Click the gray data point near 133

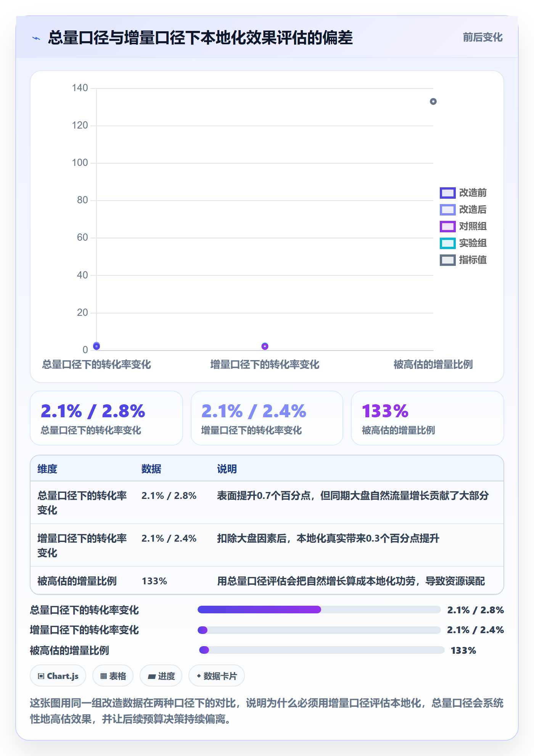coord(433,101)
